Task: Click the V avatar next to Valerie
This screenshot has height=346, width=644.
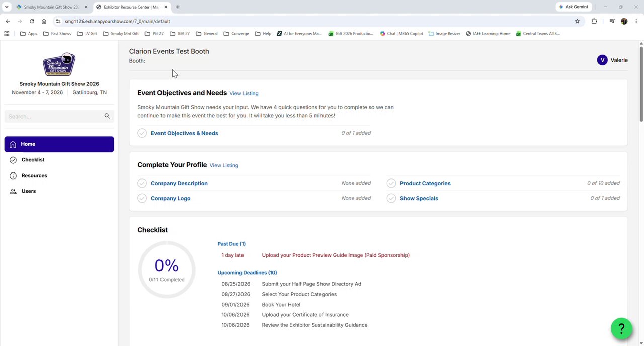Action: pos(602,60)
